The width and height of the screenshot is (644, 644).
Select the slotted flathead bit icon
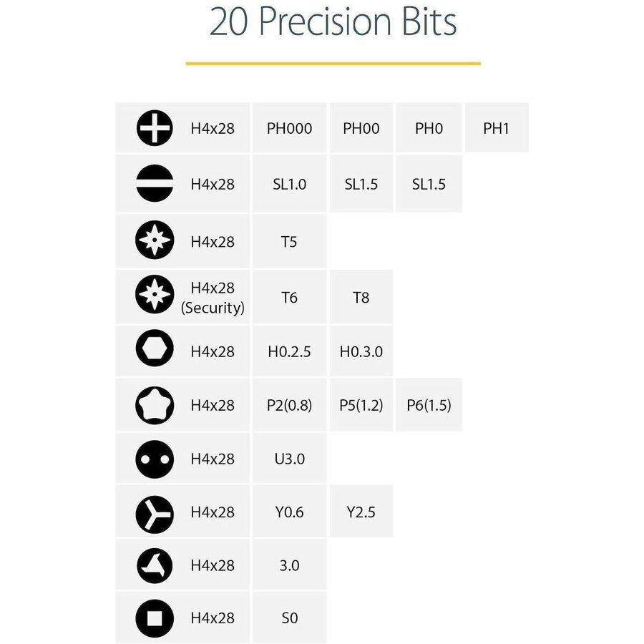click(x=155, y=184)
